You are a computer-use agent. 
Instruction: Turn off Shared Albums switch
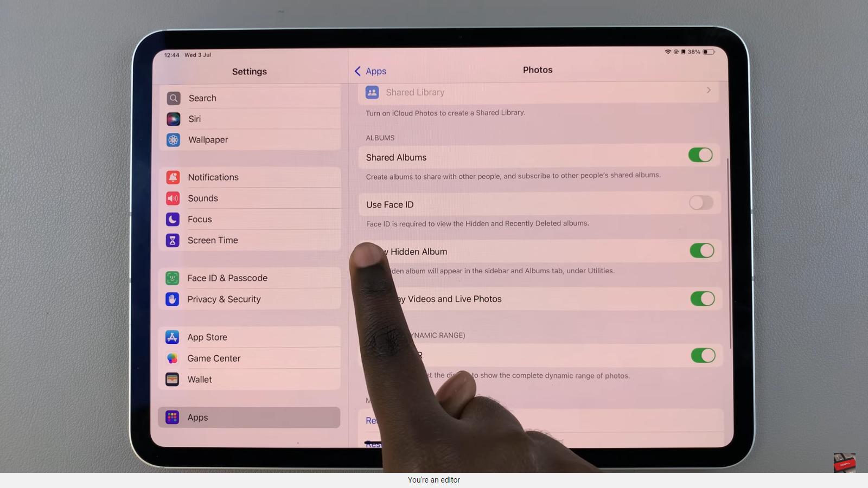(700, 155)
